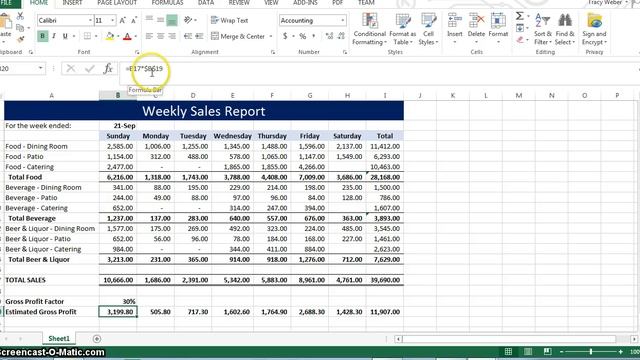Open Fill Color dropdown arrow
640x360 pixels.
pos(118,36)
